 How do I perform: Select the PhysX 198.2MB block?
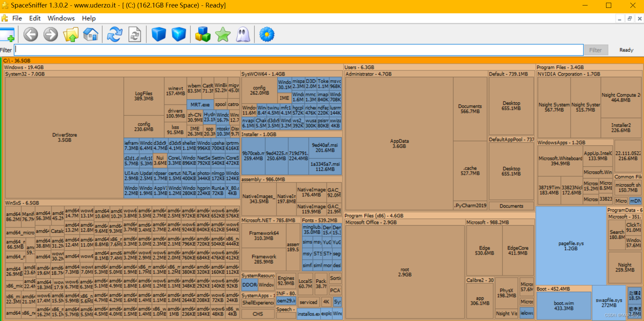506,293
